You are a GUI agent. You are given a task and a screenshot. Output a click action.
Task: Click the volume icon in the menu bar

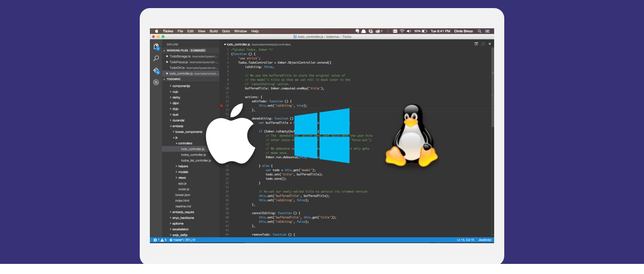tap(410, 31)
